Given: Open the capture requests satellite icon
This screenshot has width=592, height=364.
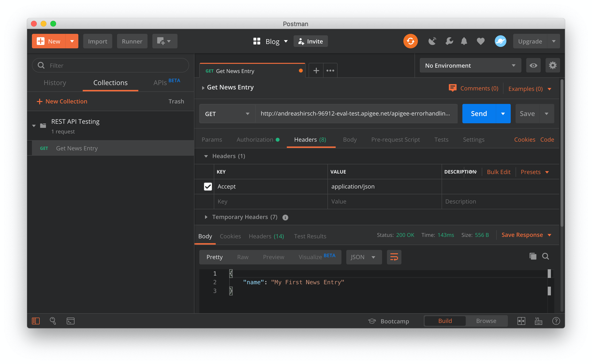Looking at the screenshot, I should click(x=432, y=41).
